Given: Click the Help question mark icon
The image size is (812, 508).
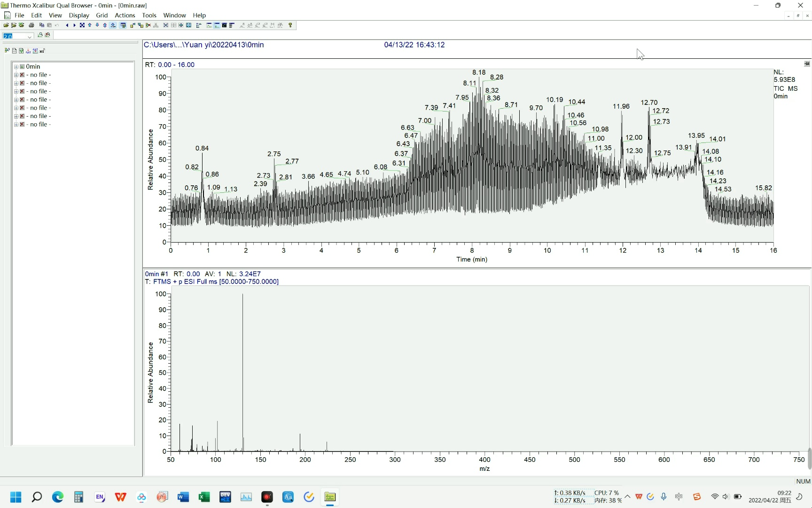Looking at the screenshot, I should click(290, 25).
